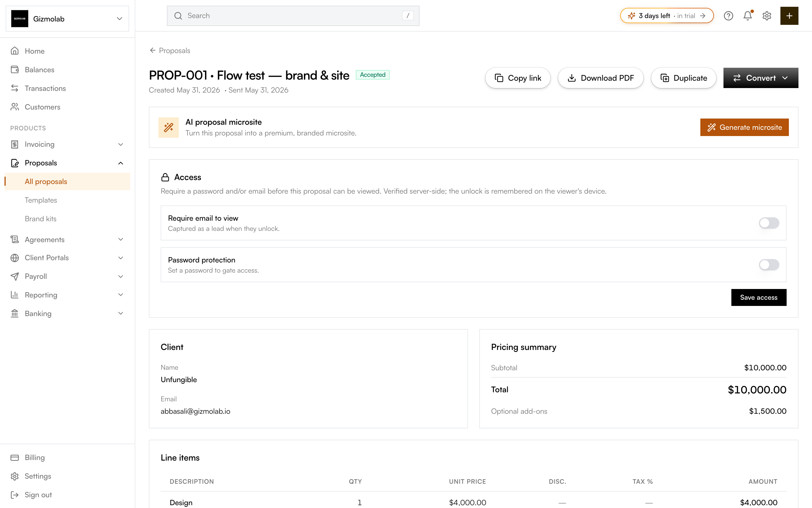812x508 pixels.
Task: Open the Brand kits sub-item
Action: 41,219
